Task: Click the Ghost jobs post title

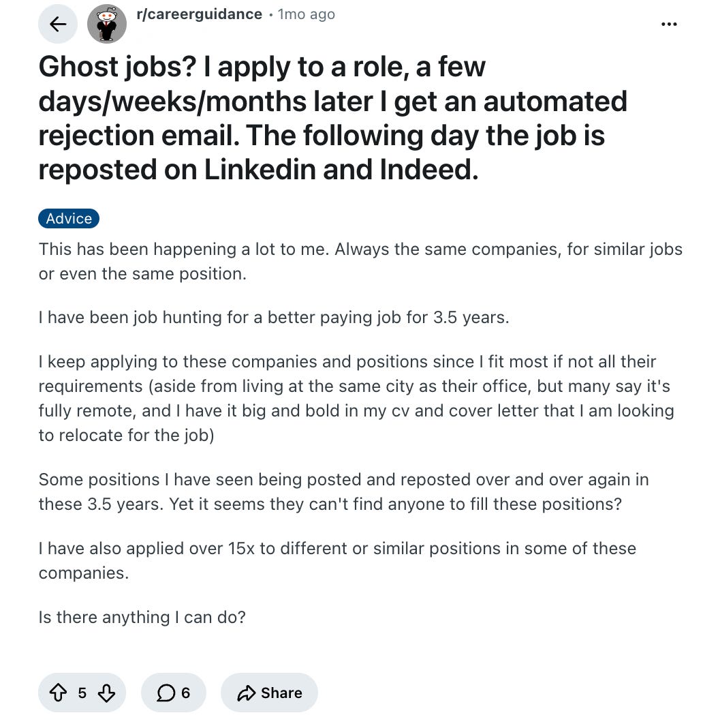Action: click(x=332, y=118)
